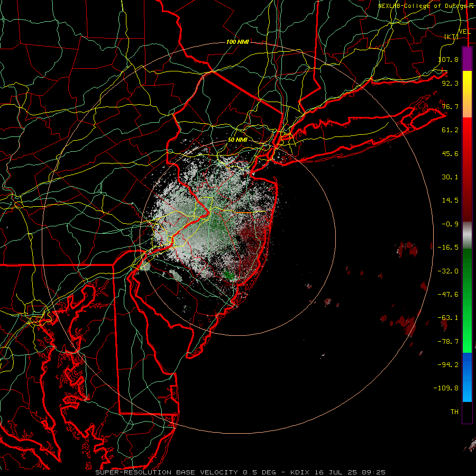Click the 50 NMI range ring label
This screenshot has height=476, width=476.
pyautogui.click(x=237, y=140)
